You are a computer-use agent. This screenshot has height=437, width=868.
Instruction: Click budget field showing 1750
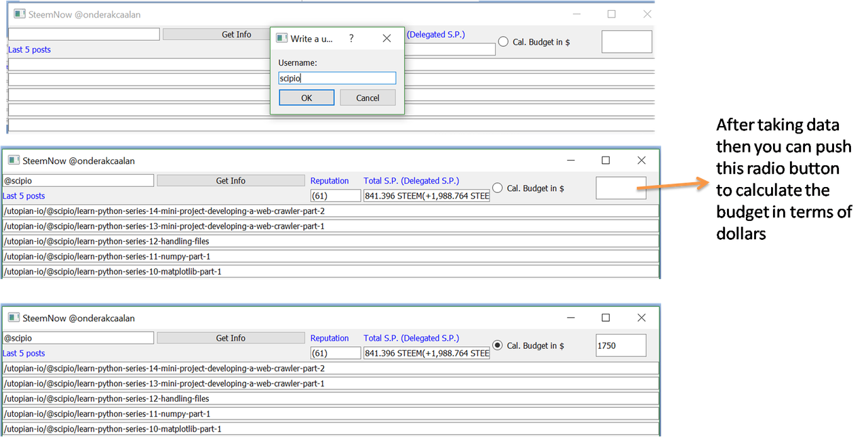tap(620, 346)
